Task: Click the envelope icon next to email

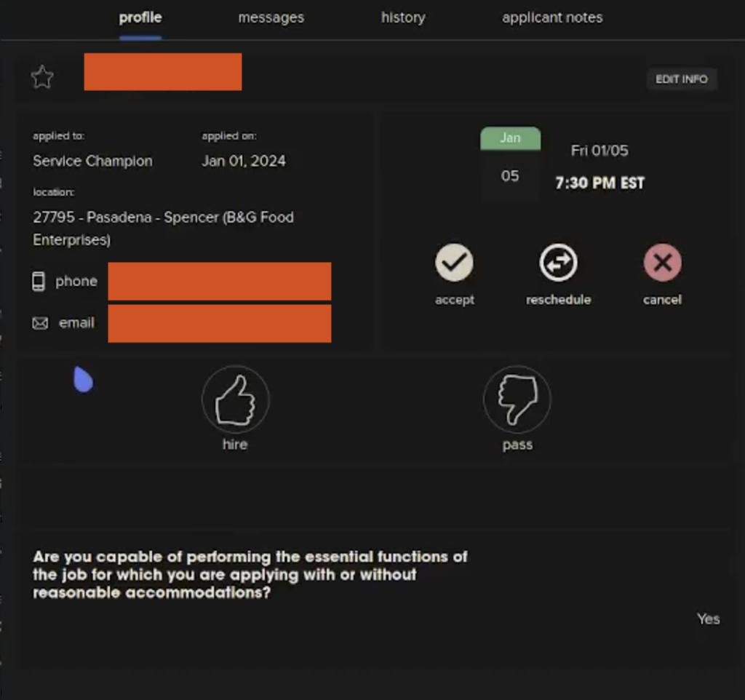Action: pyautogui.click(x=40, y=323)
